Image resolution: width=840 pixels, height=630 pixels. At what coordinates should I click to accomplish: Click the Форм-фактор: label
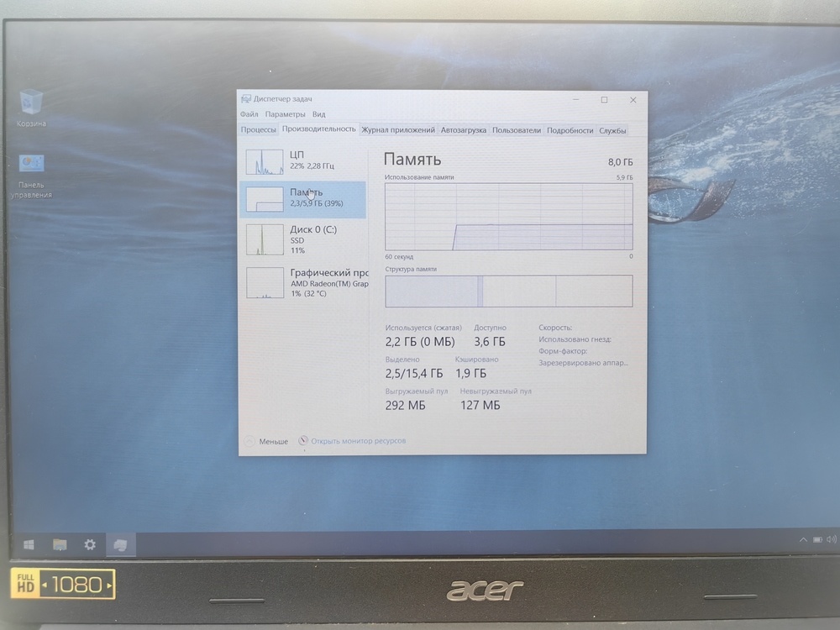pyautogui.click(x=563, y=351)
